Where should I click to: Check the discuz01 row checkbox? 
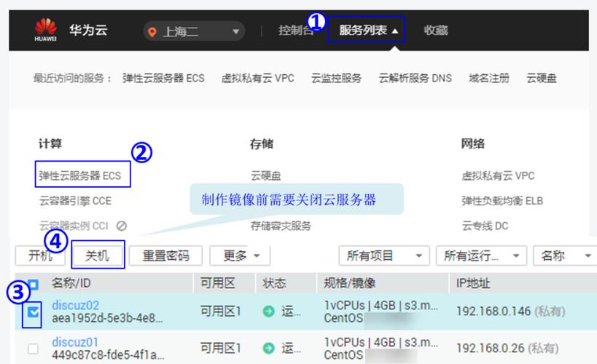33,349
